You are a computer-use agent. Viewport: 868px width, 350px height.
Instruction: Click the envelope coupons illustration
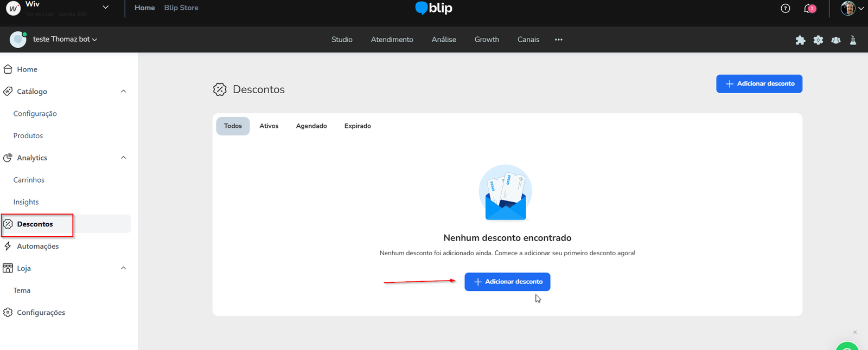[506, 192]
